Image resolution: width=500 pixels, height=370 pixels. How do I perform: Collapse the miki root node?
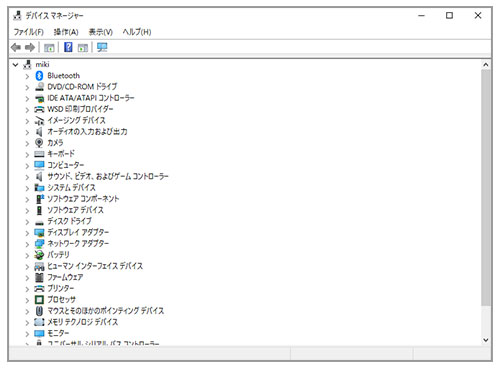[x=15, y=65]
